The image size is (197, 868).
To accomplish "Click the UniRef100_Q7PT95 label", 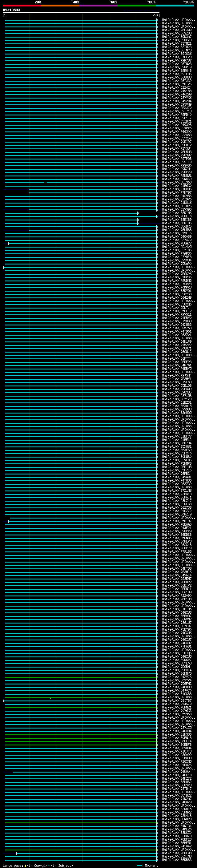I will pyautogui.click(x=176, y=609).
